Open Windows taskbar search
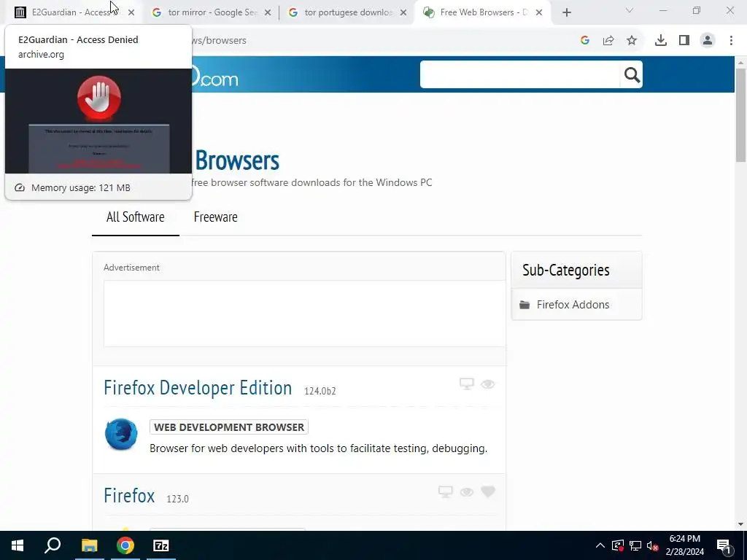 click(53, 545)
